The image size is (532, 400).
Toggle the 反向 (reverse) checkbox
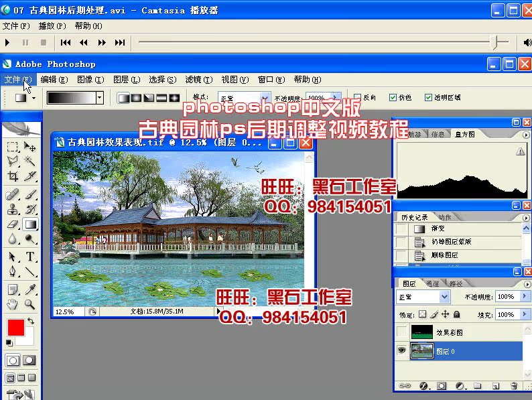tap(357, 97)
